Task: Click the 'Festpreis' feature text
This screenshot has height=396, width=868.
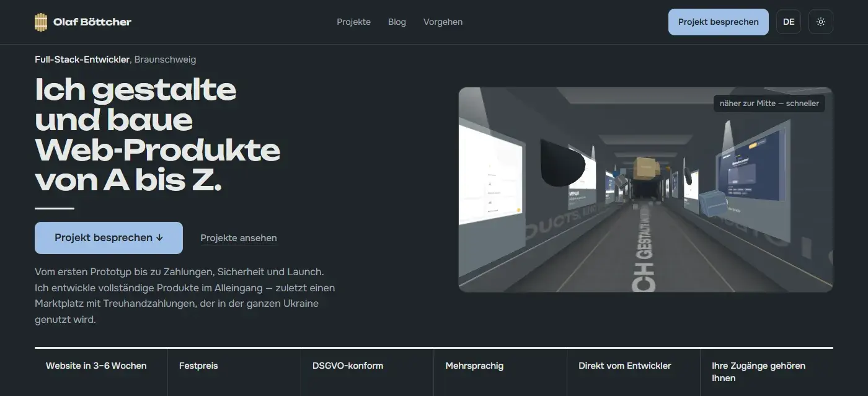Action: [198, 366]
